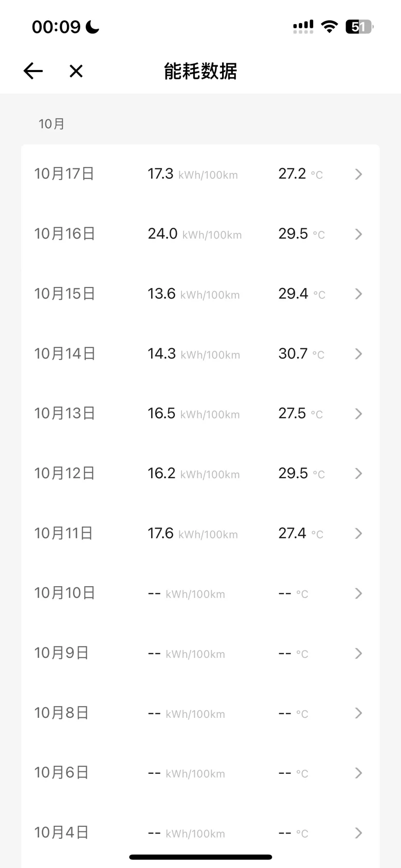Open details chevron for 10月17日
Screen dimensions: 401x868
359,174
